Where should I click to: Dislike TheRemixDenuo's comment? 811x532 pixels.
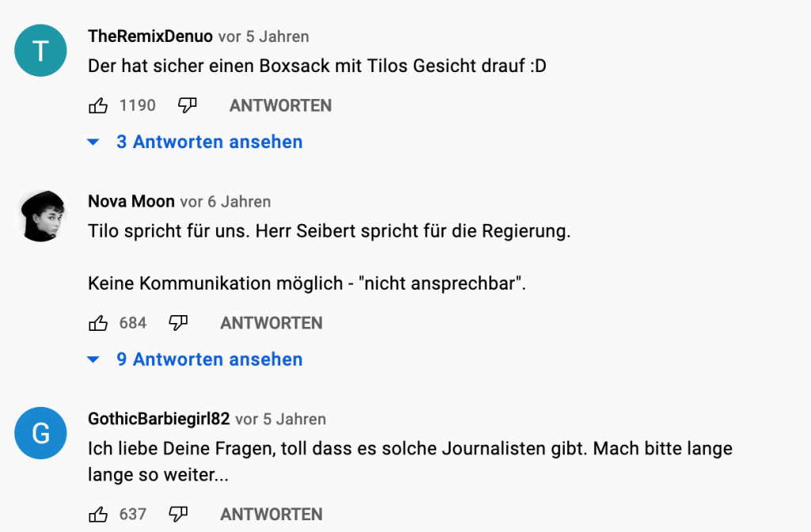pos(187,105)
